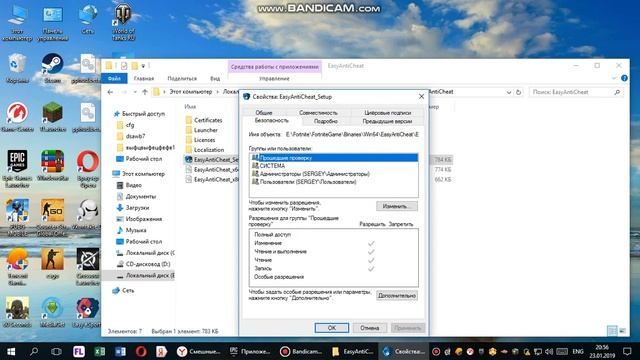640x360 pixels.
Task: Switch to the Совместимость tab
Action: [318, 112]
